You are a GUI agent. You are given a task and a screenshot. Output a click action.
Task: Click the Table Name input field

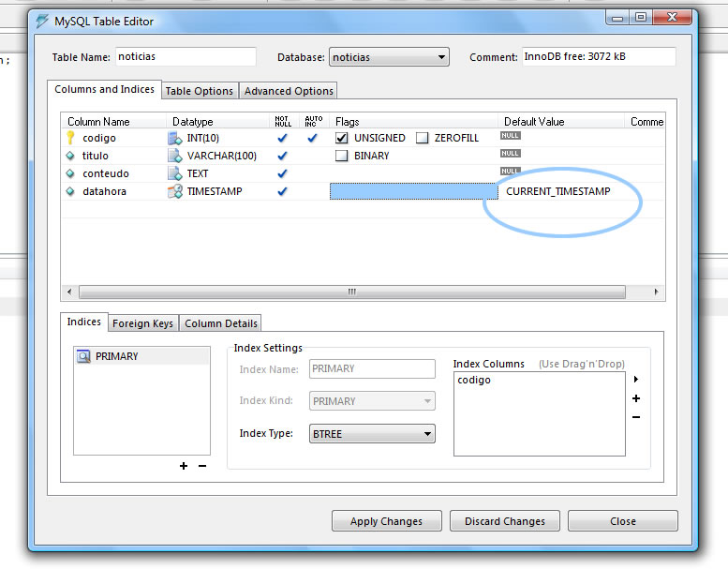tap(186, 57)
